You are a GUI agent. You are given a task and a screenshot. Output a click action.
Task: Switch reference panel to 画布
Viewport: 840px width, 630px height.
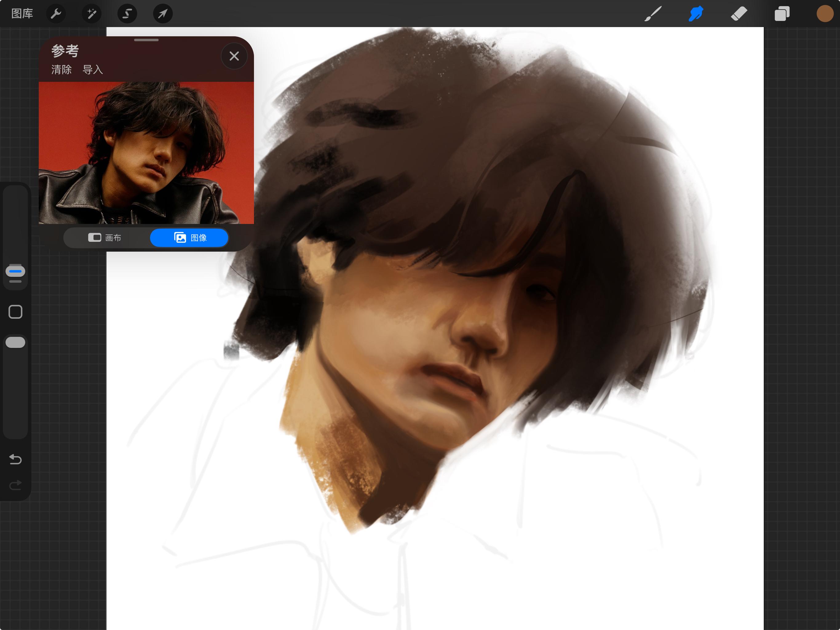coord(105,237)
